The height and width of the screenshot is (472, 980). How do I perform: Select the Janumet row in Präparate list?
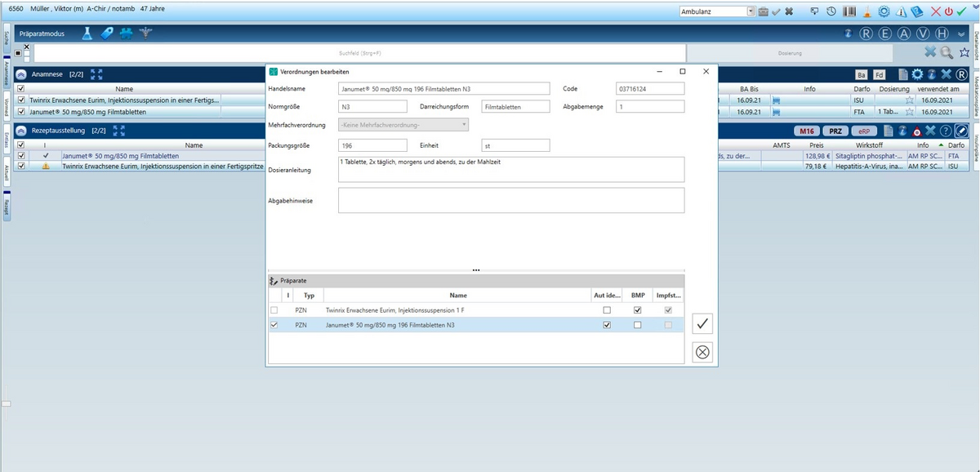476,325
